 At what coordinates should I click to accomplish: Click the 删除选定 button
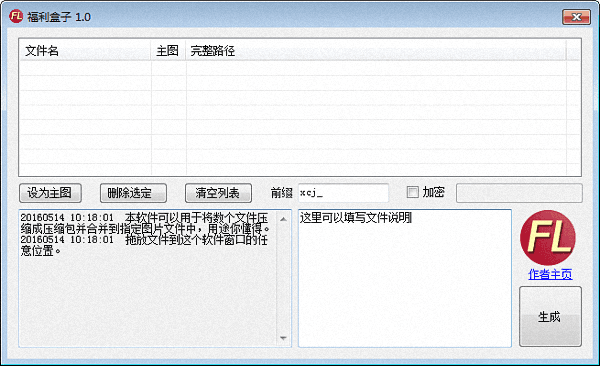[x=133, y=193]
